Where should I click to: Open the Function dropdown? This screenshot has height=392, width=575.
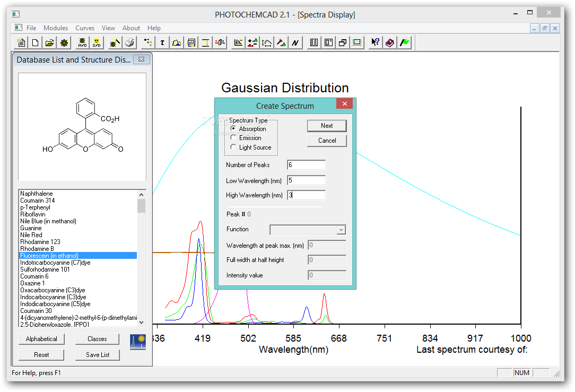tap(341, 230)
